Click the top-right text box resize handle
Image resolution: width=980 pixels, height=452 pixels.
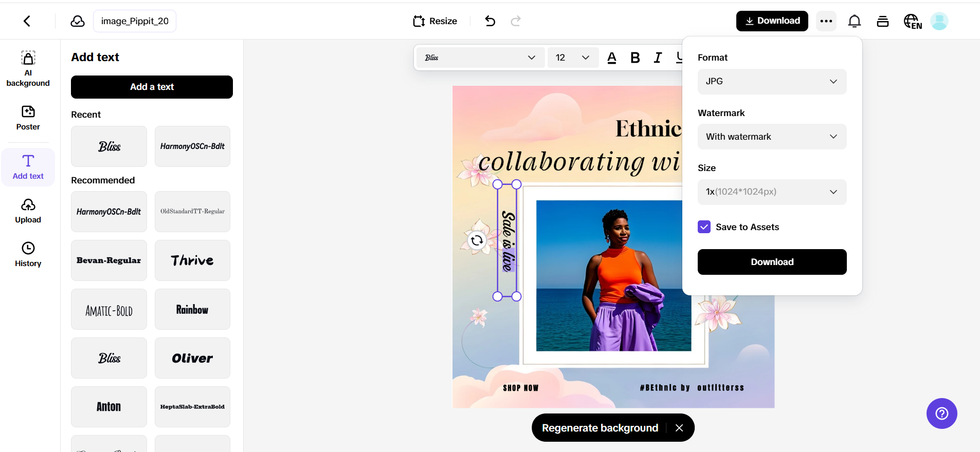click(x=517, y=184)
